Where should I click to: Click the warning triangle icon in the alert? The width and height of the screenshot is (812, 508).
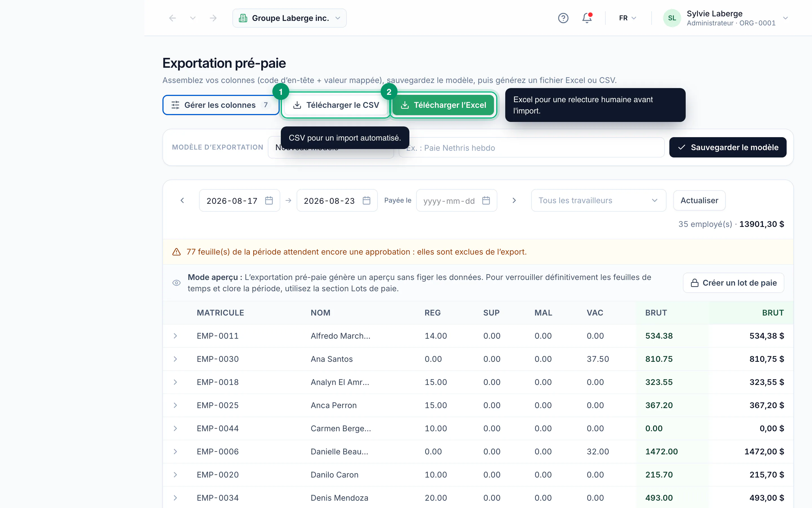(176, 252)
